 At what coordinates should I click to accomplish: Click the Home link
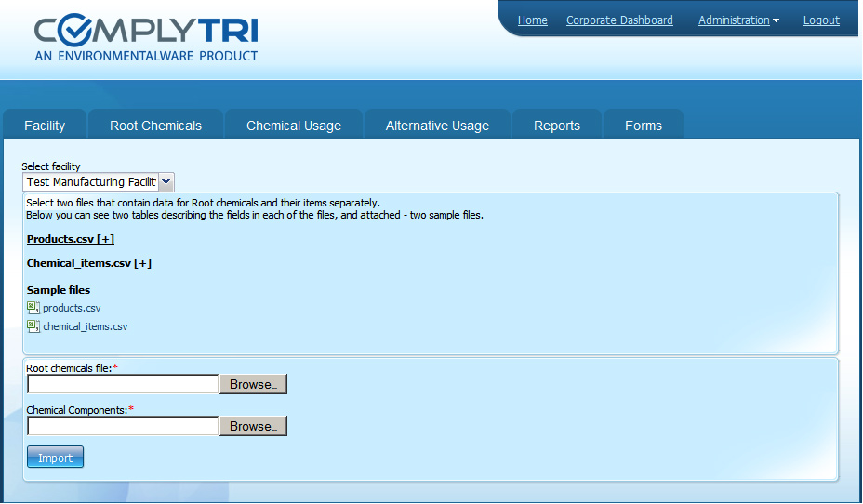pyautogui.click(x=533, y=20)
